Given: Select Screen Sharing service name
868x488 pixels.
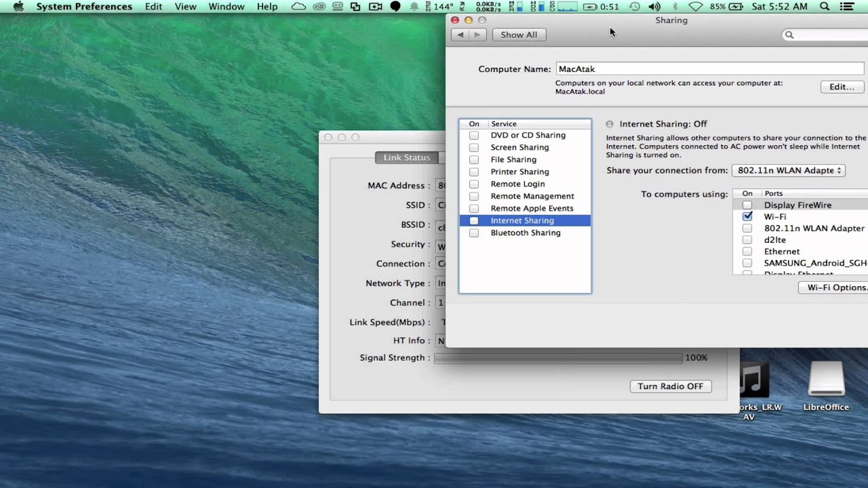Looking at the screenshot, I should click(519, 148).
